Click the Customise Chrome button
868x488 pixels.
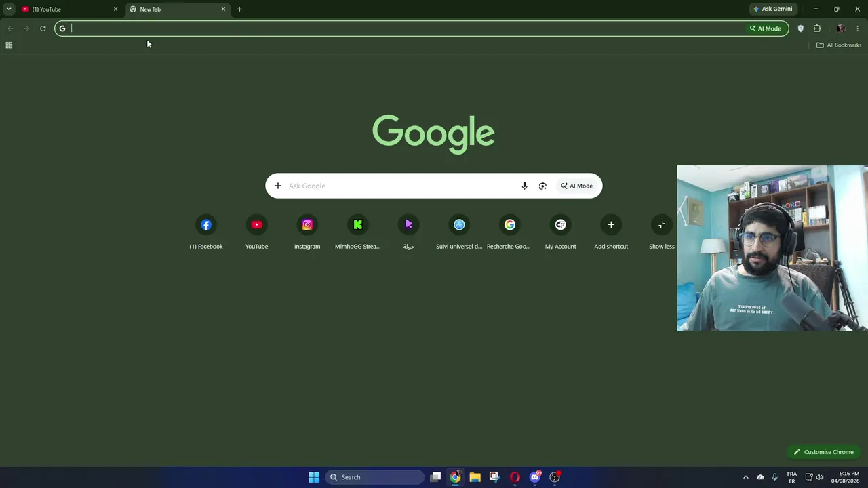(823, 452)
